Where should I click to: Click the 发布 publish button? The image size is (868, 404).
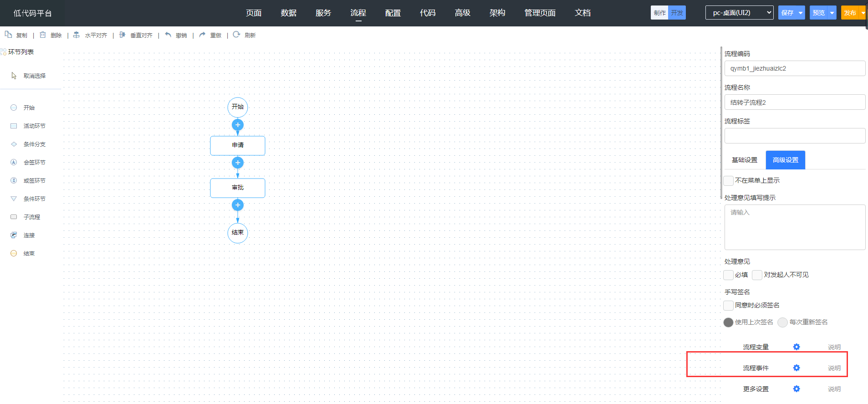850,13
